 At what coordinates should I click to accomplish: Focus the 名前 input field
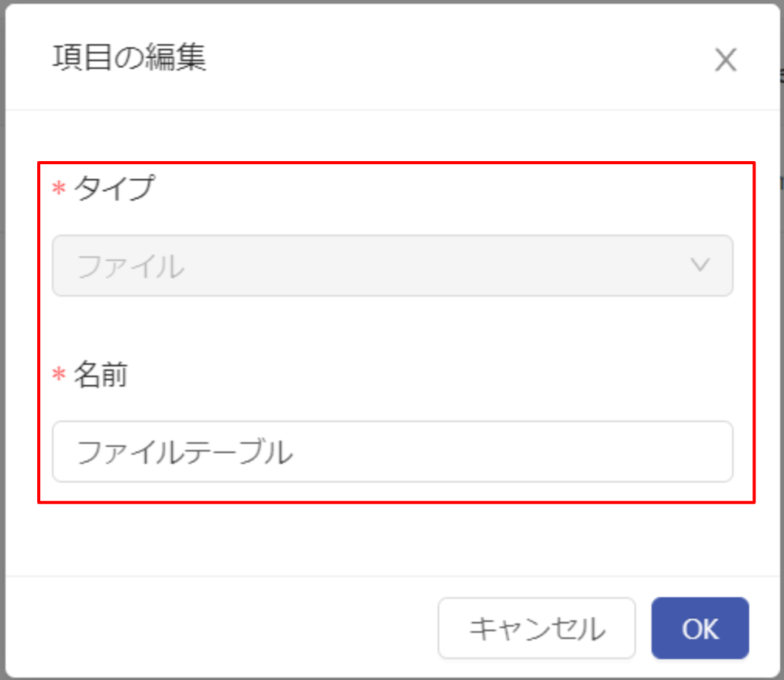(x=393, y=452)
